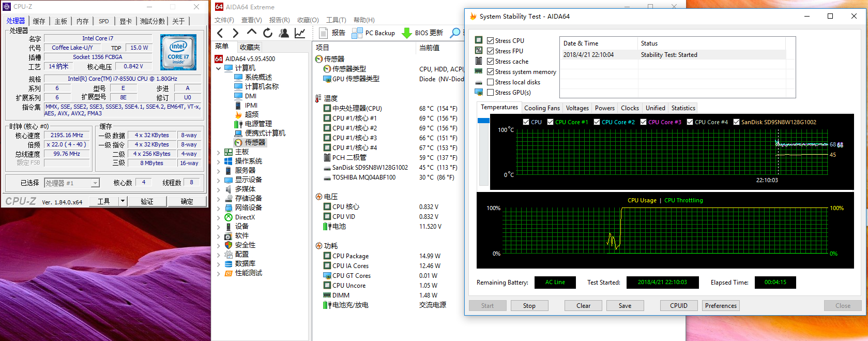The image size is (868, 341).
Task: Toggle Stress system memory checkbox
Action: coord(490,71)
